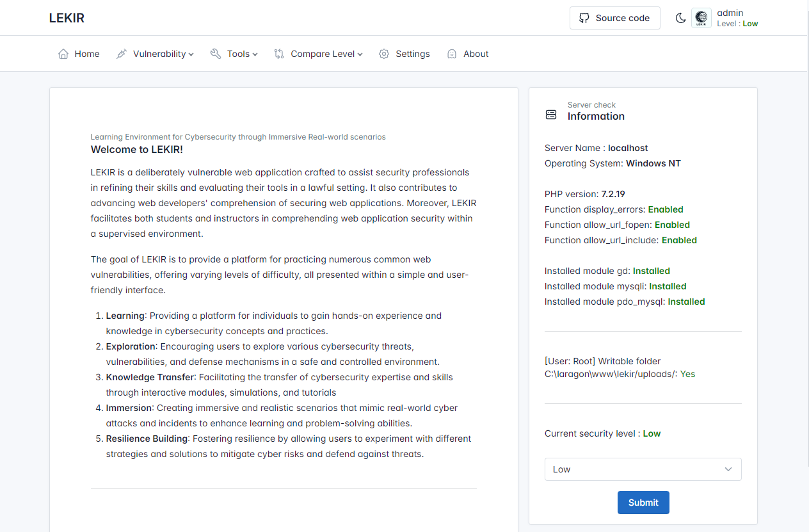Expand the Tools menu
809x532 pixels.
click(x=234, y=54)
